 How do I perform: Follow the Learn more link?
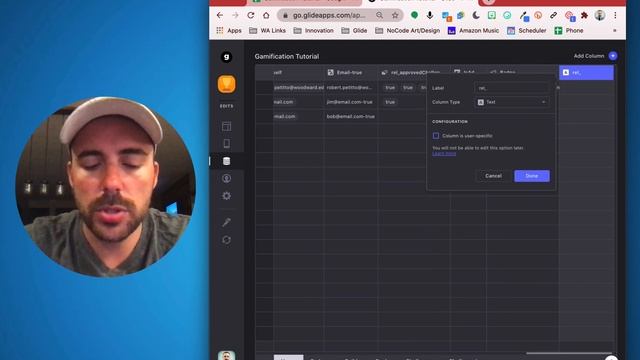click(x=444, y=153)
